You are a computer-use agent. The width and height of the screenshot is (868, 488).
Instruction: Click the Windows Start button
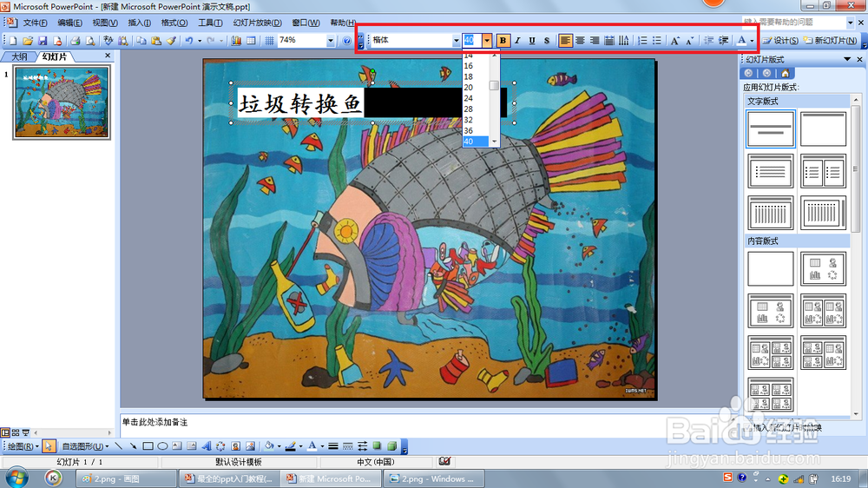coord(16,478)
